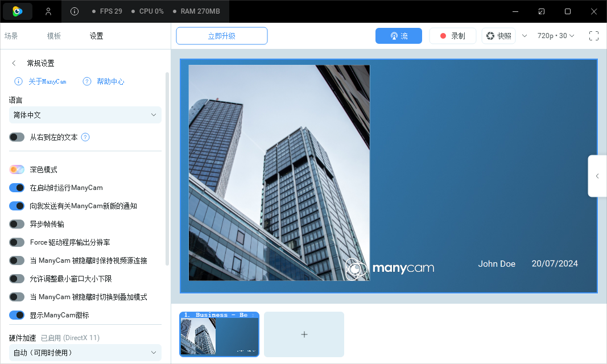Enable 允许调整最小窗口大小下限 switch
Image resolution: width=607 pixels, height=364 pixels.
point(16,279)
